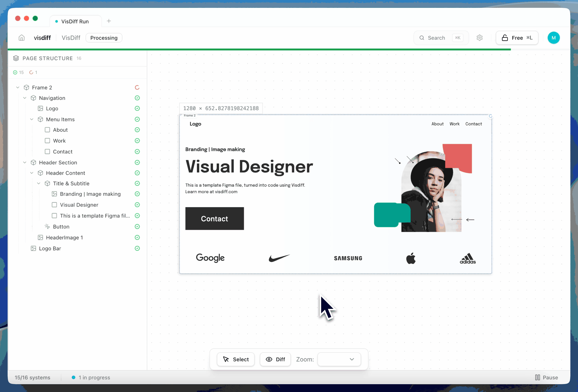Screen dimensions: 578x392
Task: Click the image icon beside the Logo layer
Action: (x=40, y=108)
